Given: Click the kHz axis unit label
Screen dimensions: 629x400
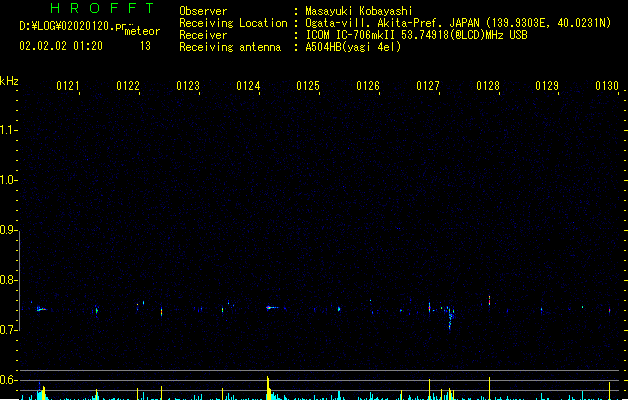Looking at the screenshot, I should 9,81.
